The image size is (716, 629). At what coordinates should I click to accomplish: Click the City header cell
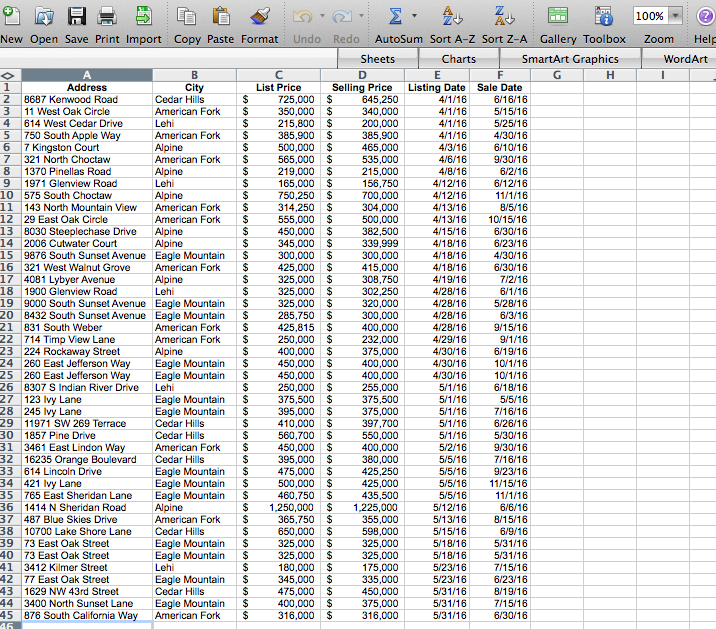195,87
